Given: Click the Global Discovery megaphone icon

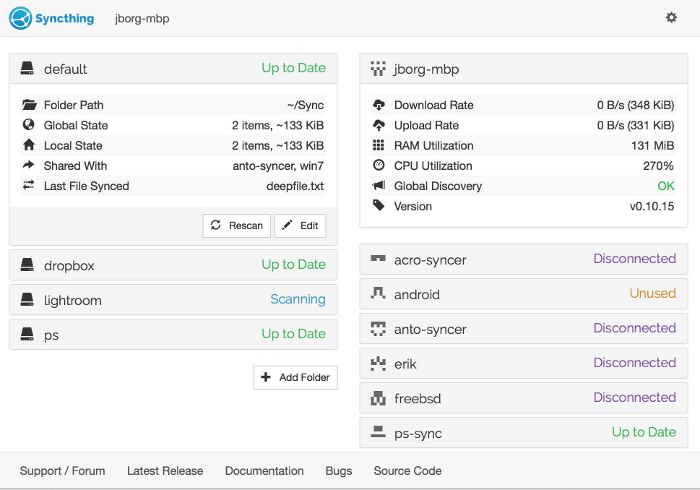Looking at the screenshot, I should click(379, 186).
